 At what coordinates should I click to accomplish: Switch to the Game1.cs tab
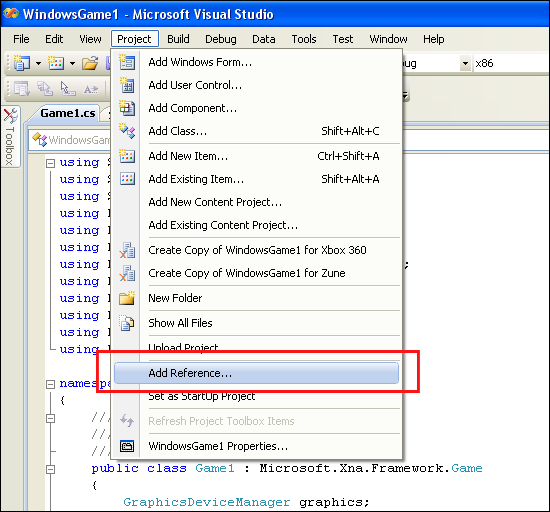click(x=68, y=113)
